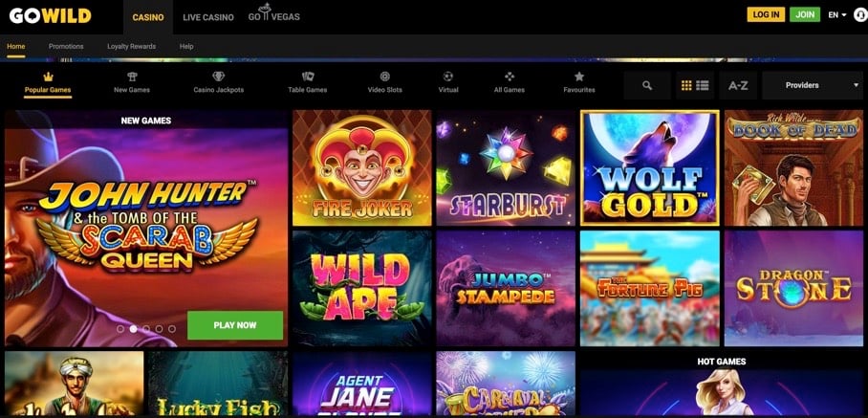868x418 pixels.
Task: Show the All Games category
Action: point(510,82)
